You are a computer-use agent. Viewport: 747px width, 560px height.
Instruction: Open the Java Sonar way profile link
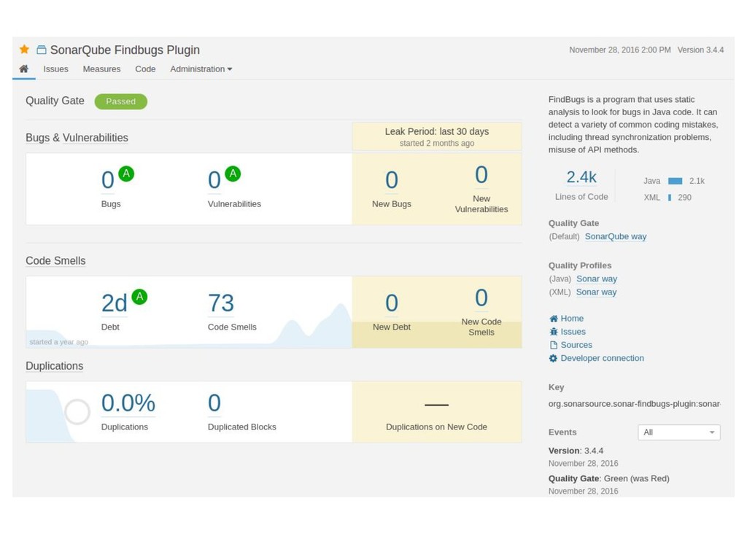click(x=597, y=279)
